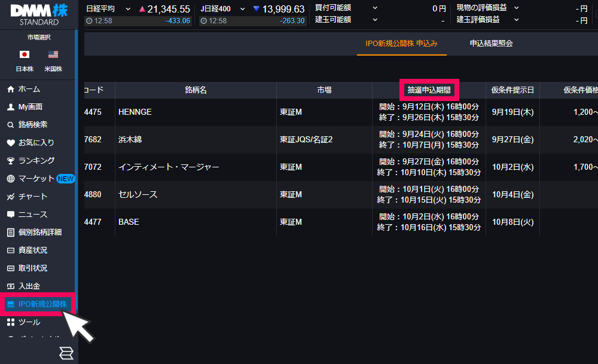Expand the 日経平均 index dropdown
This screenshot has width=598, height=364.
[x=128, y=9]
